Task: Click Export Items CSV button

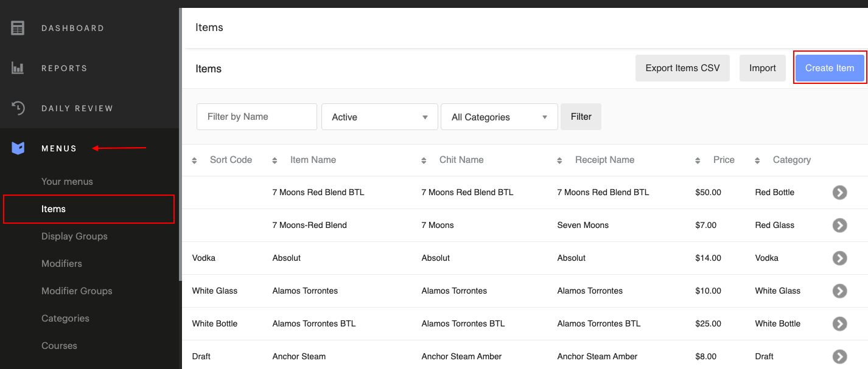Action: pyautogui.click(x=682, y=68)
